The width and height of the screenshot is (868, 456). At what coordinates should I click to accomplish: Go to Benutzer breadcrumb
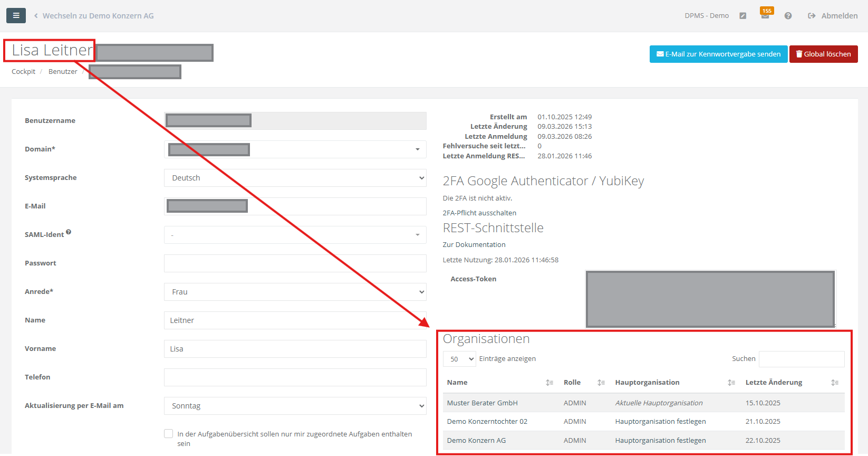click(63, 72)
